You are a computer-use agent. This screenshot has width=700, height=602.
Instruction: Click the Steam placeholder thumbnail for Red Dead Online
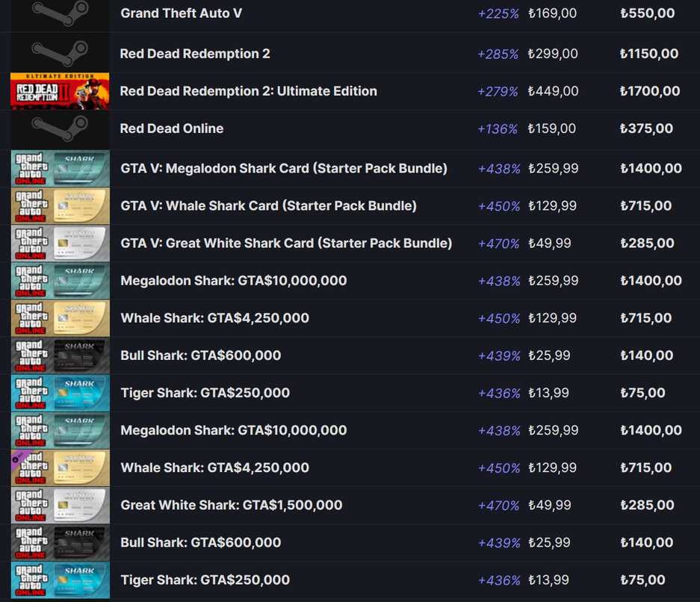tap(61, 129)
